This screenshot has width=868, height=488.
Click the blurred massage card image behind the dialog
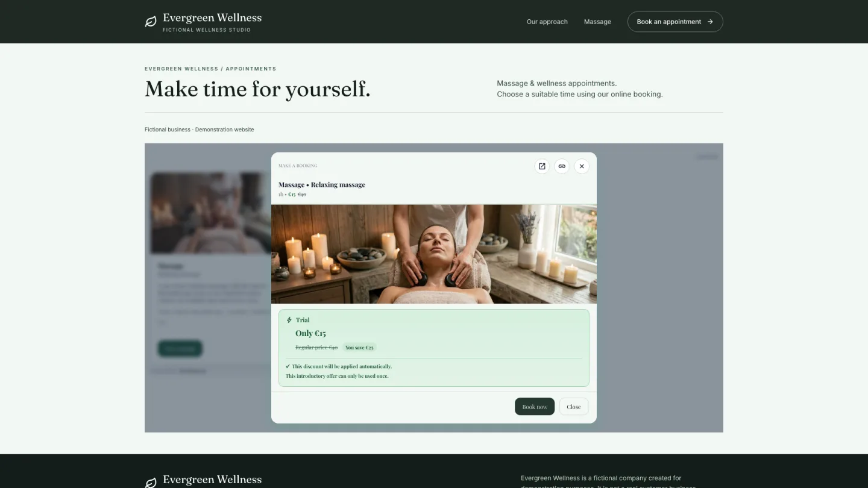click(x=210, y=213)
